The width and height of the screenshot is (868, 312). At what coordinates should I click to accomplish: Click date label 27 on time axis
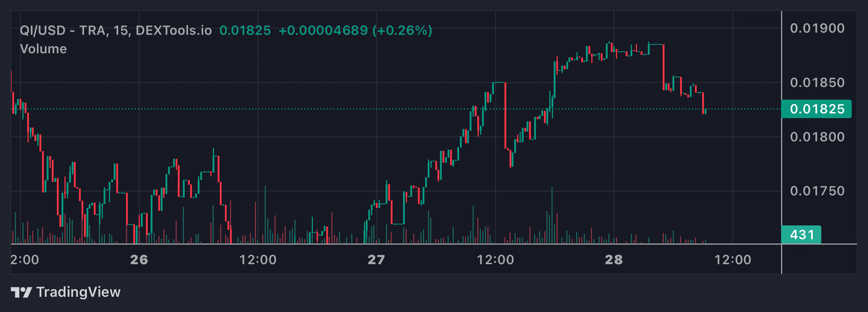(x=376, y=260)
